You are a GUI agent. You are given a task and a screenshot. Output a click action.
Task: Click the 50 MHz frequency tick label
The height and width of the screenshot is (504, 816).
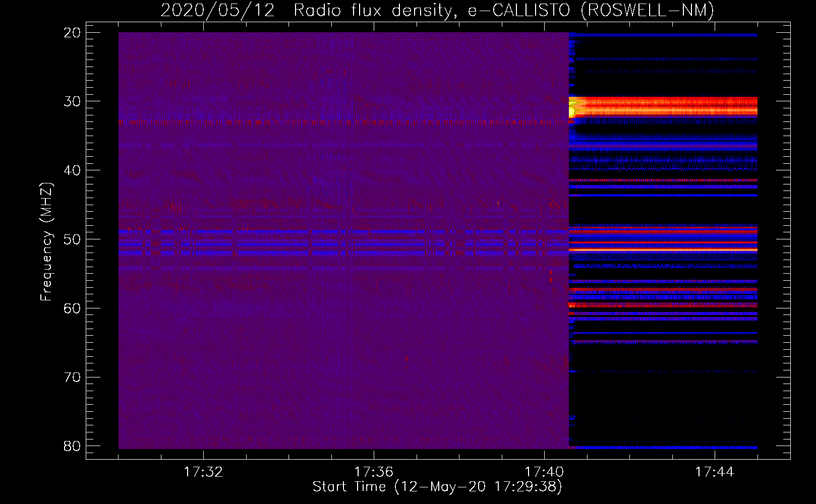tap(73, 239)
